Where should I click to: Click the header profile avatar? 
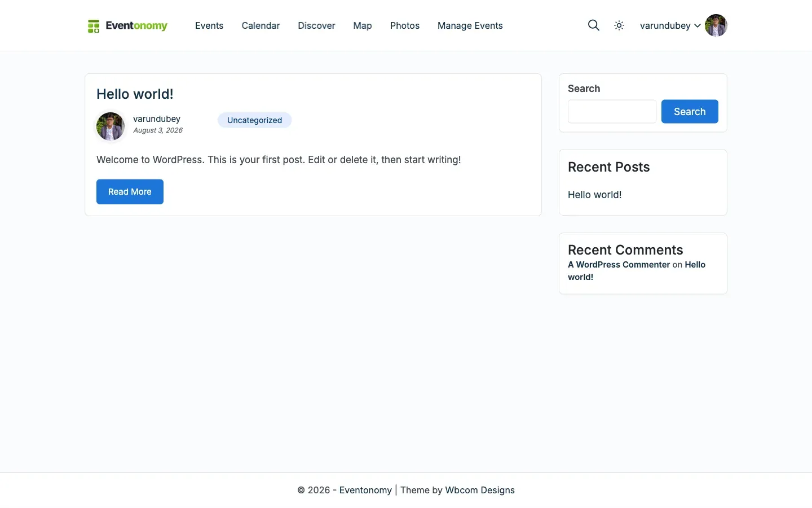coord(716,25)
